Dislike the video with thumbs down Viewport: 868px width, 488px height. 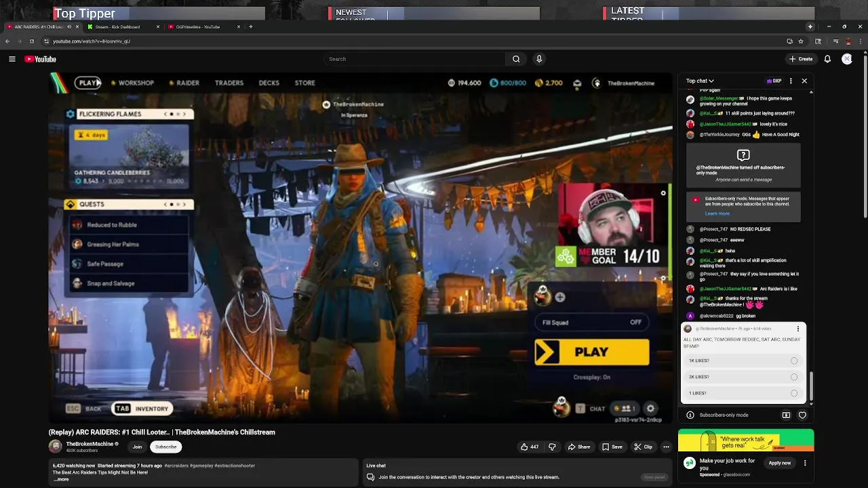click(x=552, y=447)
